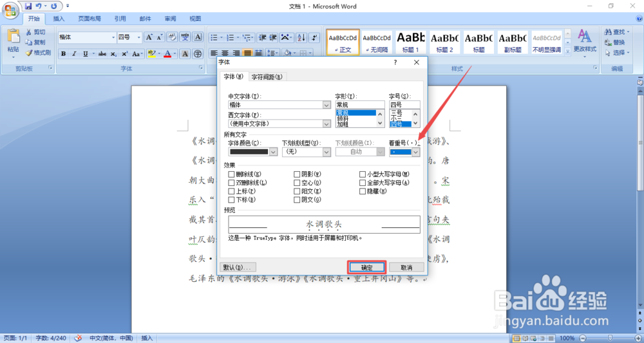The image size is (644, 343).
Task: Click the 确定 OK button
Action: tap(367, 268)
